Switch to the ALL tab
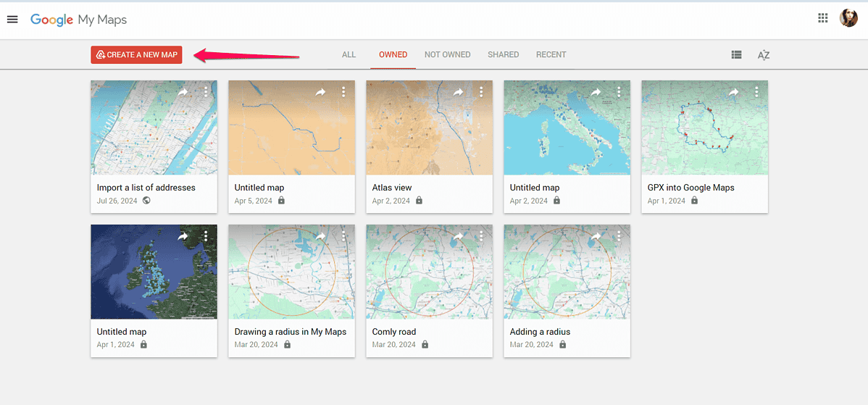The width and height of the screenshot is (868, 405). click(349, 55)
